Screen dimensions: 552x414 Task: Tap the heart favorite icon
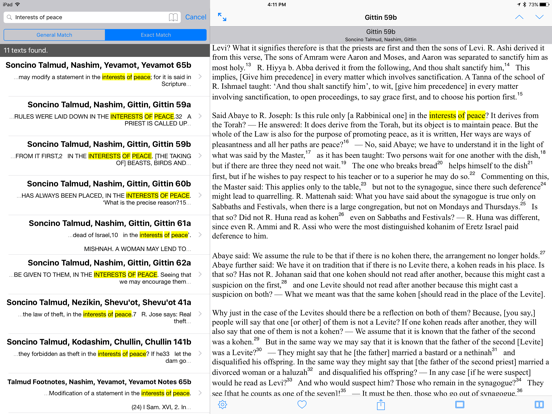(302, 404)
